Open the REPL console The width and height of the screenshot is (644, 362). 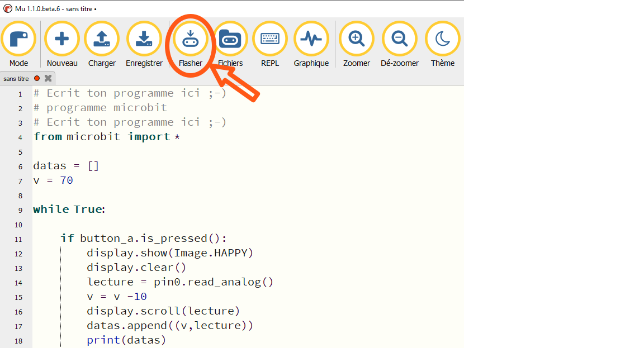pos(270,44)
